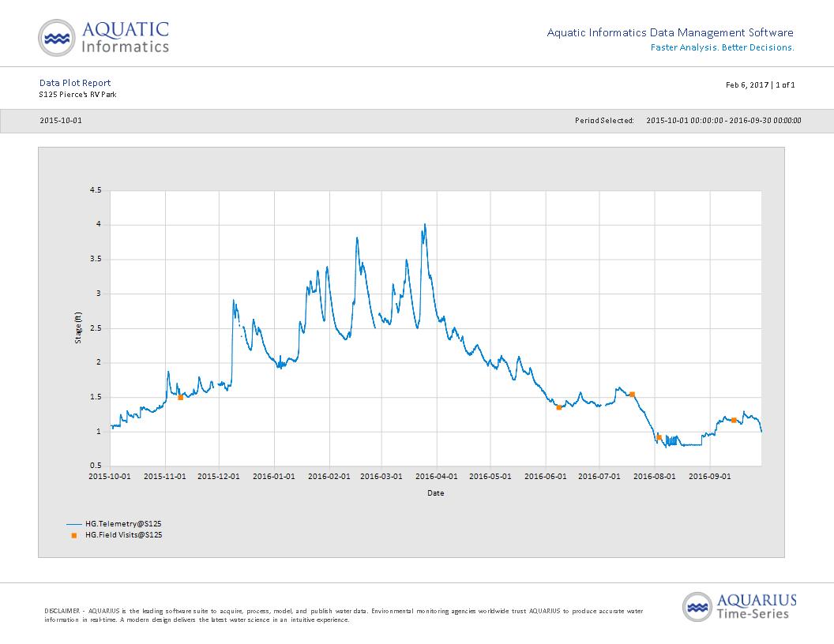This screenshot has width=834, height=644.
Task: Click the AQUARIUS Time-Series brand name text
Action: pos(757,607)
